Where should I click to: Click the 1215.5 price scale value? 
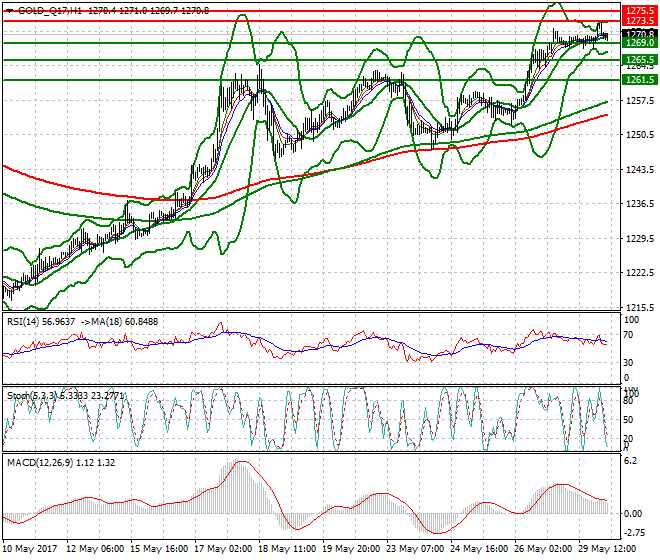point(639,307)
